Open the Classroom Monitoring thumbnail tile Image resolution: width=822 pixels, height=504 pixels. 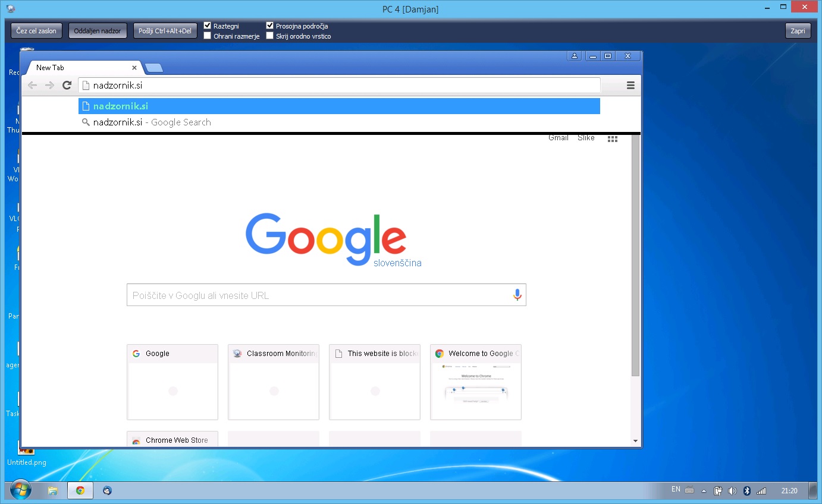coord(274,382)
